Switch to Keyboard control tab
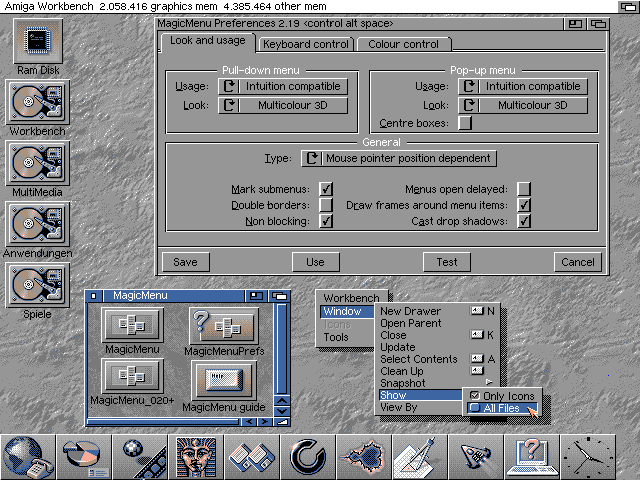Image resolution: width=640 pixels, height=480 pixels. coord(306,44)
